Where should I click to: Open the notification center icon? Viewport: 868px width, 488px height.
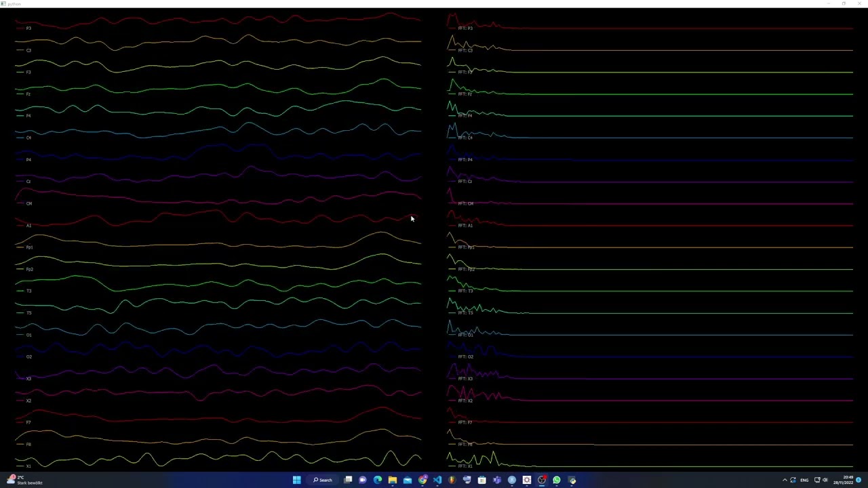pyautogui.click(x=859, y=480)
